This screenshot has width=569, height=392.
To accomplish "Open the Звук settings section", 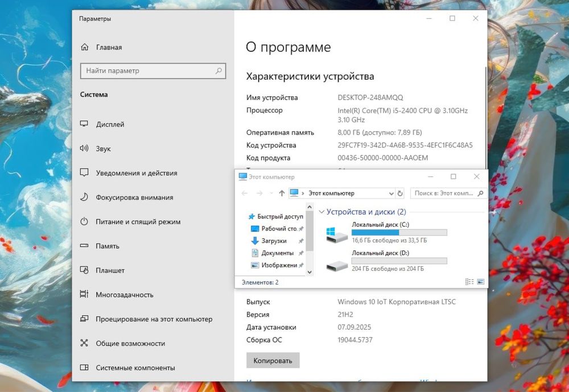I will tap(96, 148).
